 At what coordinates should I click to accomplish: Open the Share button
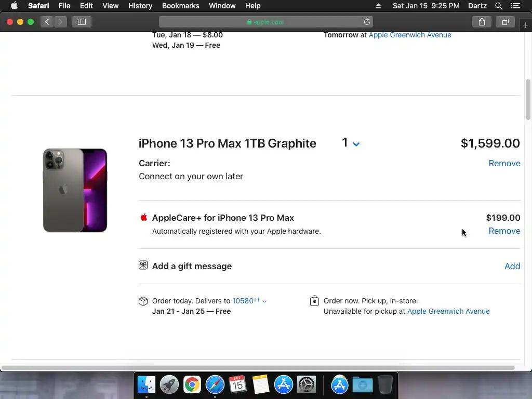click(x=482, y=22)
